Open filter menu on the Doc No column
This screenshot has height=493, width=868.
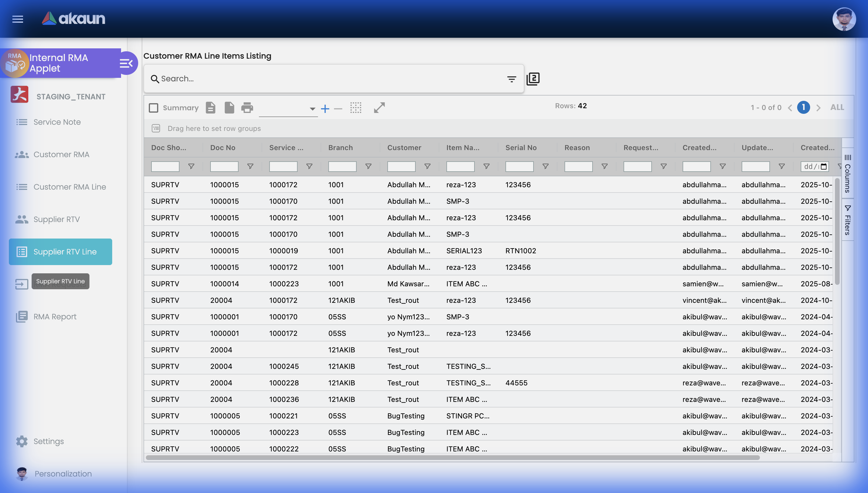point(250,166)
